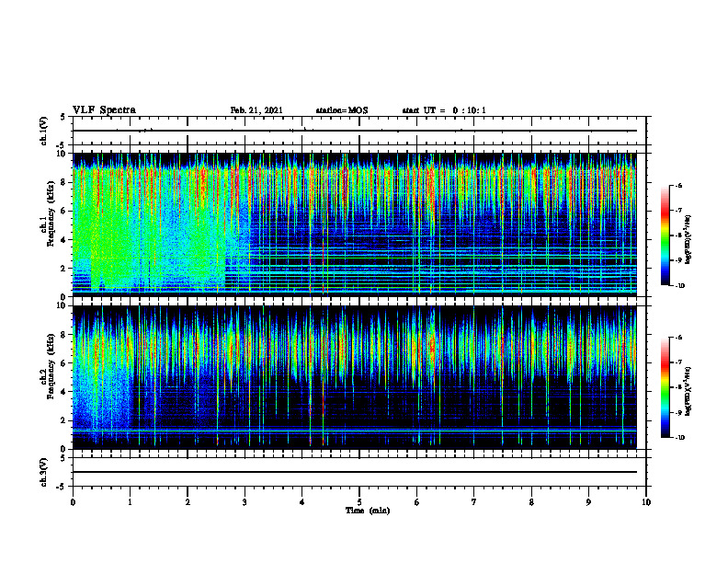Click time axis tick label '6'
This screenshot has width=728, height=563.
tap(417, 502)
